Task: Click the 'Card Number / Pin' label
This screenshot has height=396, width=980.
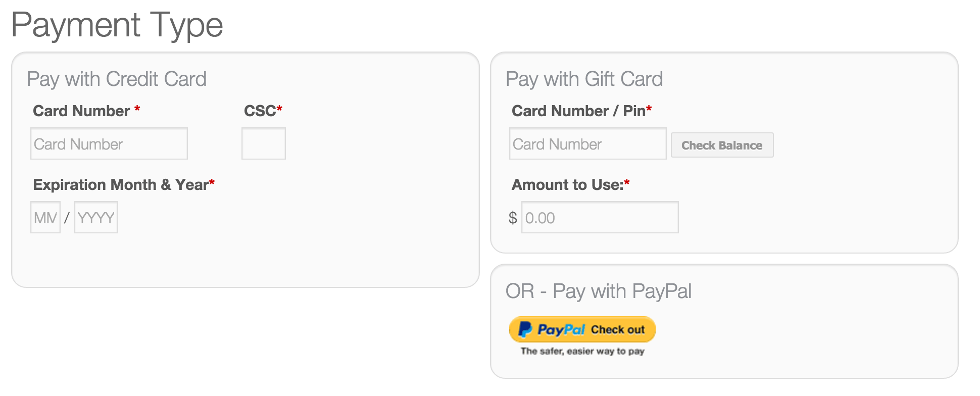Action: pos(578,111)
